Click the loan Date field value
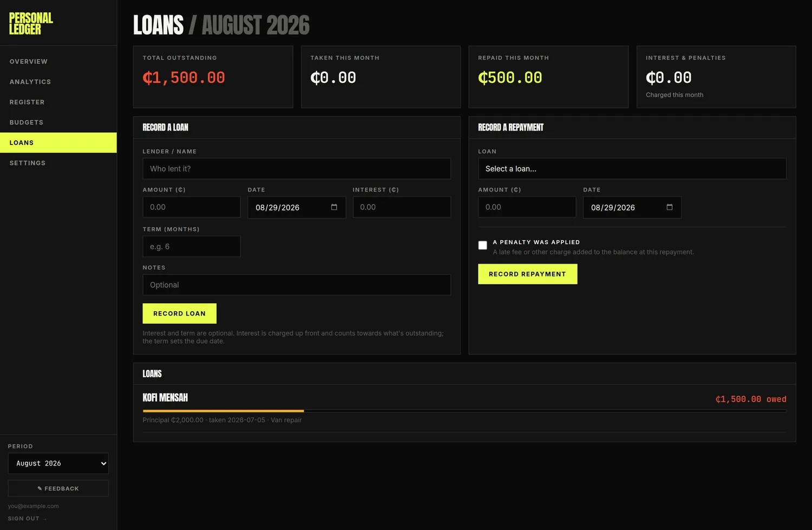This screenshot has width=812, height=530. coord(278,208)
